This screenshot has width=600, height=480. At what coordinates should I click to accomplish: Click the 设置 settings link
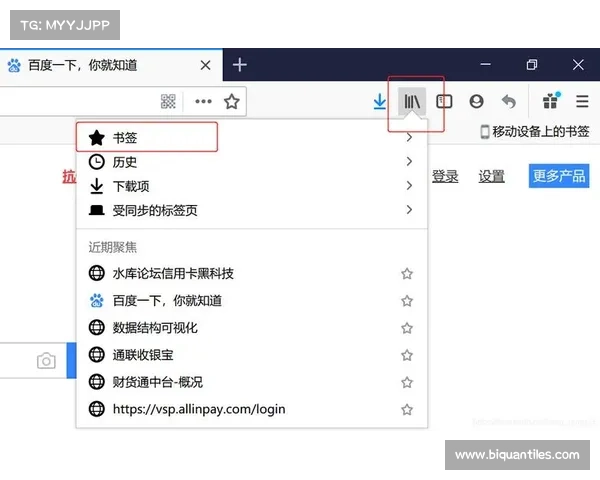click(x=492, y=176)
